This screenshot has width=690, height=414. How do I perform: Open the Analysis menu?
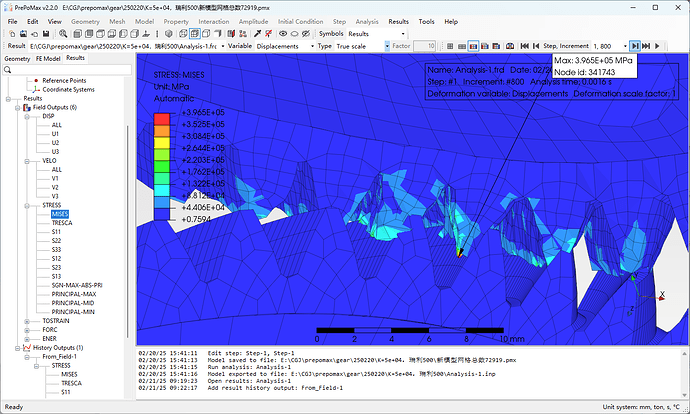[x=367, y=20]
